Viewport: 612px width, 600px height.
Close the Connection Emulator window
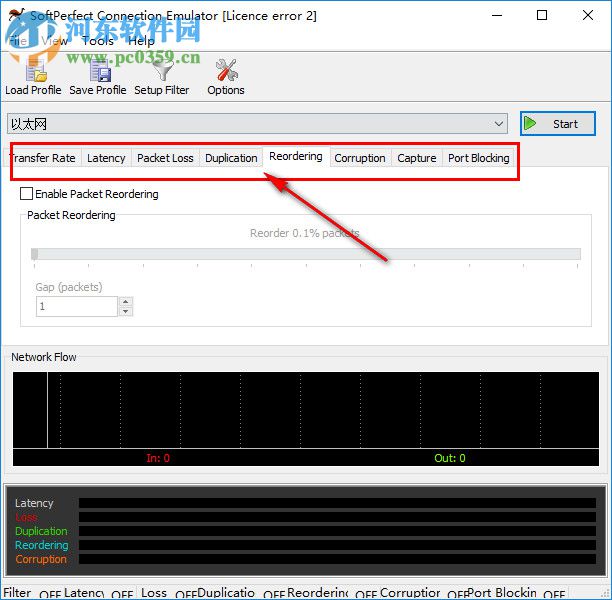(x=588, y=16)
